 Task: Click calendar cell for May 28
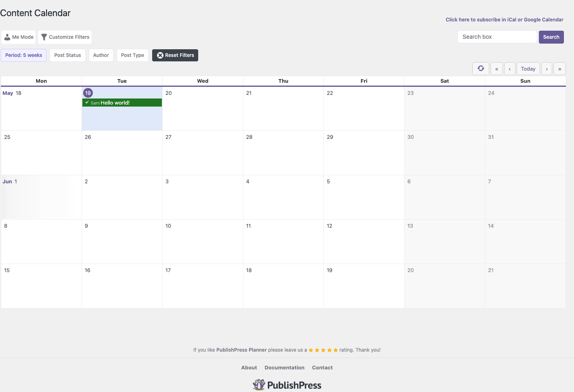tap(283, 153)
